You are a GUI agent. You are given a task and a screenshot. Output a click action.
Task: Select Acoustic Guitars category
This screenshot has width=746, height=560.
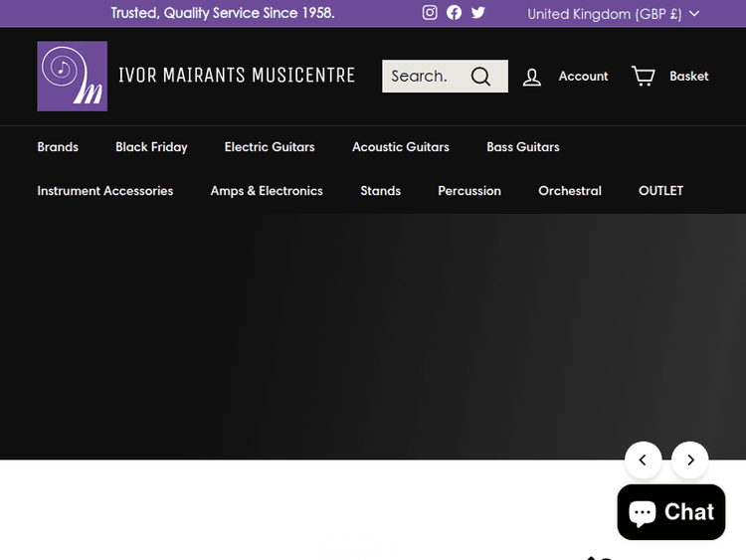tap(400, 147)
